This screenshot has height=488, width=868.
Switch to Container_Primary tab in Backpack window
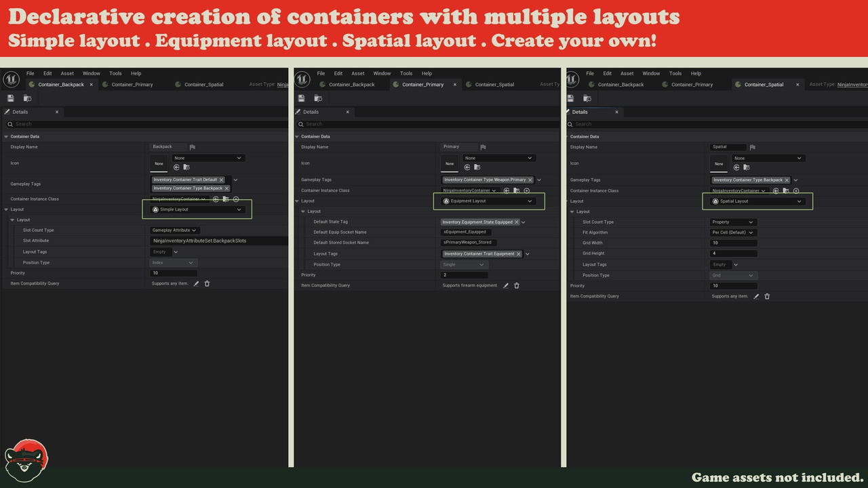[x=132, y=85]
